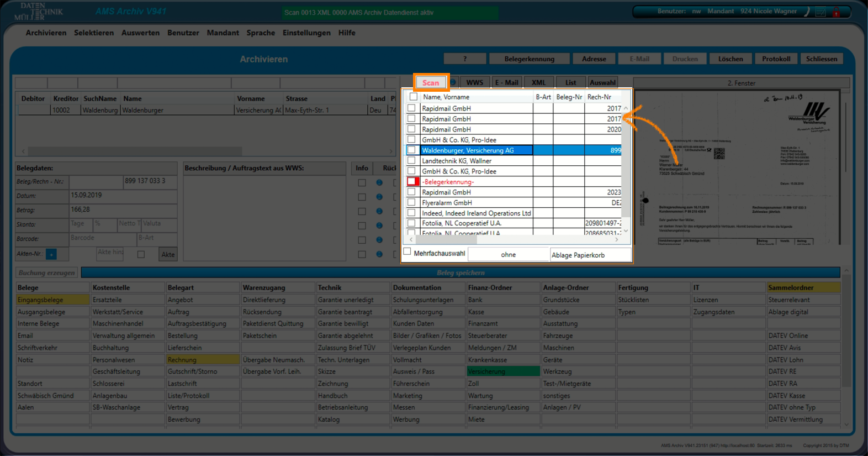Enable the Mehrfachauswahl checkbox
Image resolution: width=868 pixels, height=456 pixels.
[x=407, y=252]
